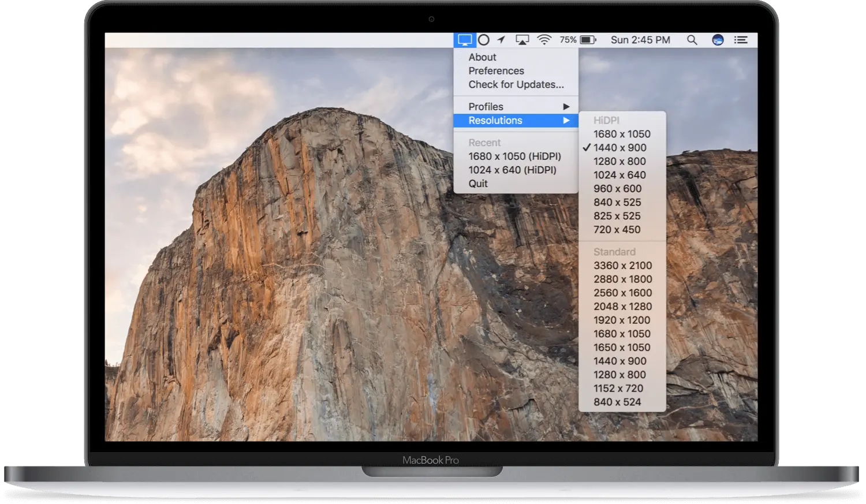The height and width of the screenshot is (504, 866).
Task: Expand the Profiles submenu
Action: pos(516,107)
